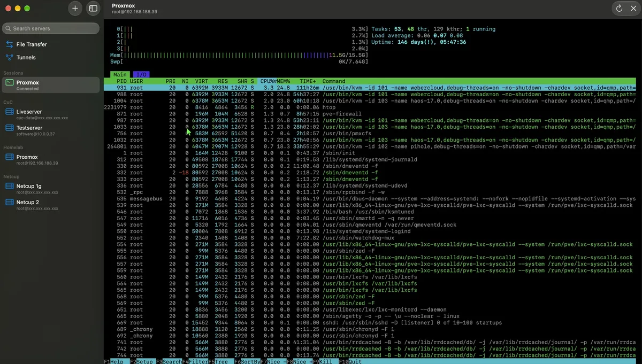
Task: Sort by the RES column header
Action: pos(223,81)
